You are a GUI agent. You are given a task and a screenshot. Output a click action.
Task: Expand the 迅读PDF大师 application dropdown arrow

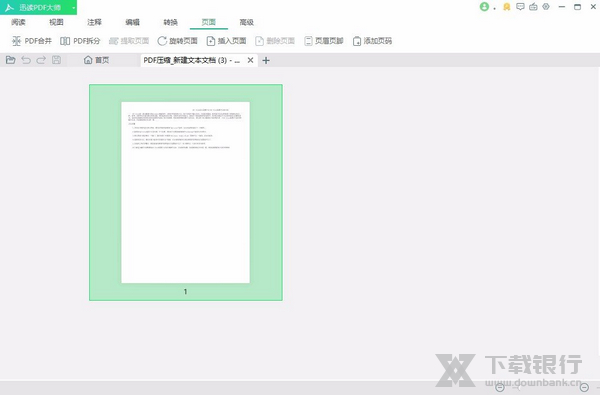point(73,8)
